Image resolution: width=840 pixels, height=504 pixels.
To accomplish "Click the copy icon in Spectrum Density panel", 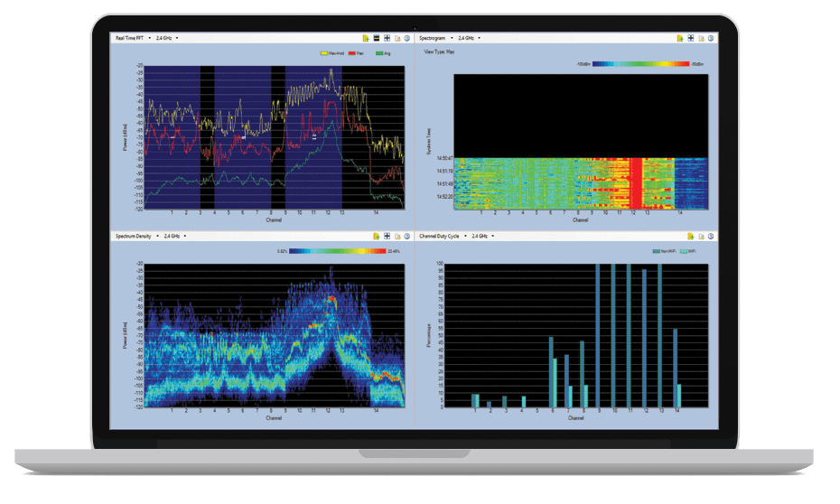I will 397,237.
